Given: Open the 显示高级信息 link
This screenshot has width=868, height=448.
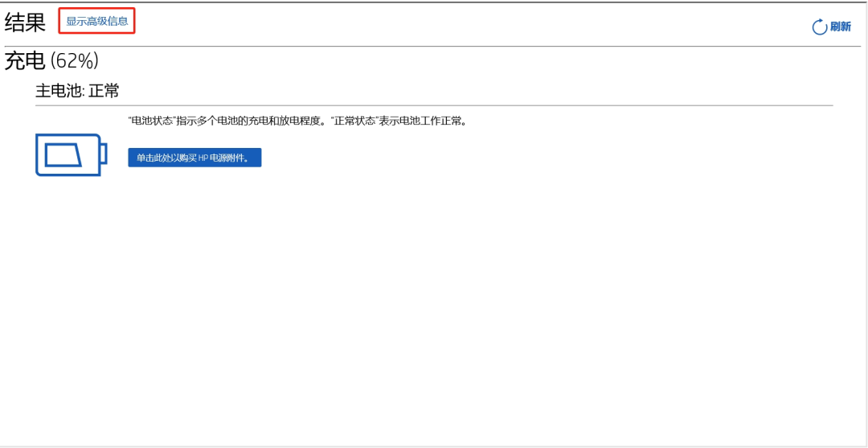Looking at the screenshot, I should [x=97, y=22].
